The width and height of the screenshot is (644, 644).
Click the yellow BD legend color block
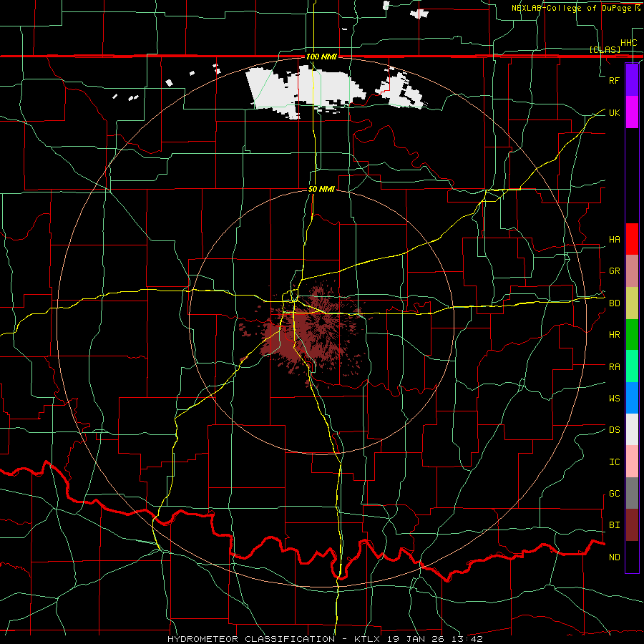pos(632,303)
